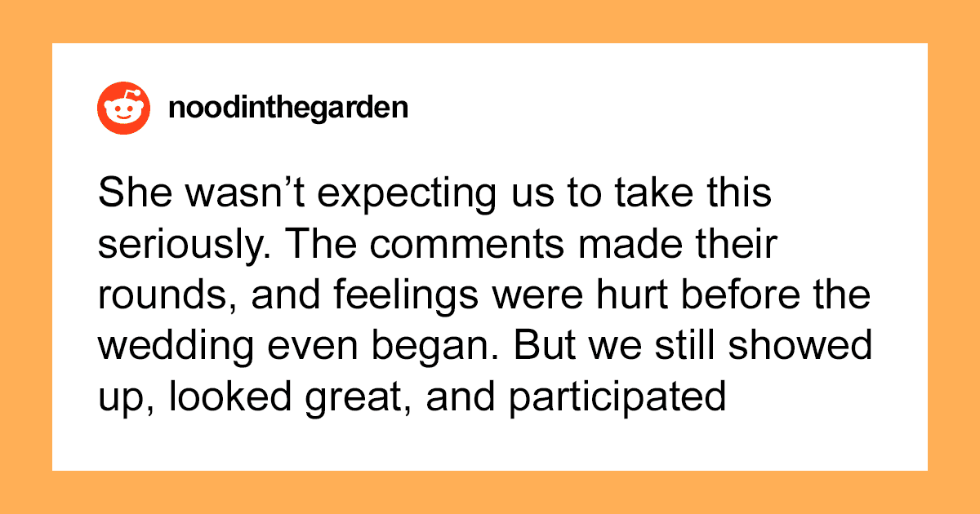Viewport: 980px width, 514px height.
Task: Open the noodinthegarden username profile link
Action: point(287,109)
